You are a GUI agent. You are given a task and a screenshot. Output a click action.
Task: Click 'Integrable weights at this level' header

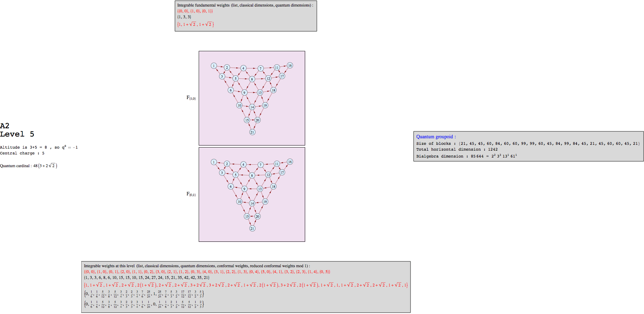tap(197, 266)
